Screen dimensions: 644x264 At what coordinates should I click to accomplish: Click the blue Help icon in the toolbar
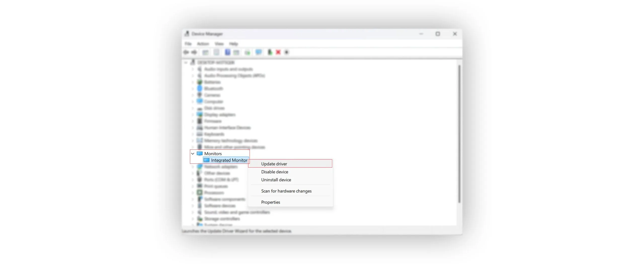(227, 52)
